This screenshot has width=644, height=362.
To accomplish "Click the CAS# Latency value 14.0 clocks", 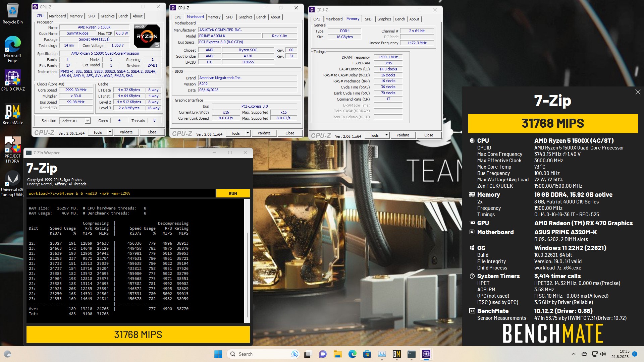I will point(388,69).
